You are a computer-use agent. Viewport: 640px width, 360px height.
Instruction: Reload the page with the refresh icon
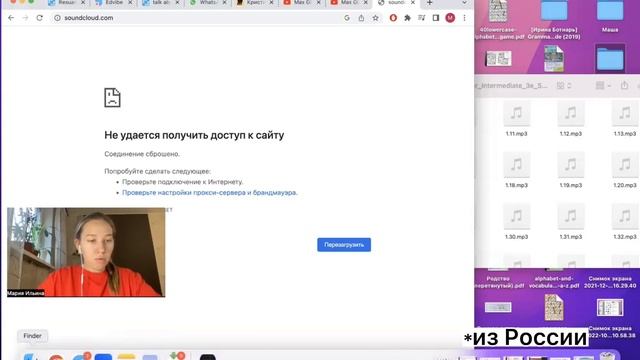[40, 18]
